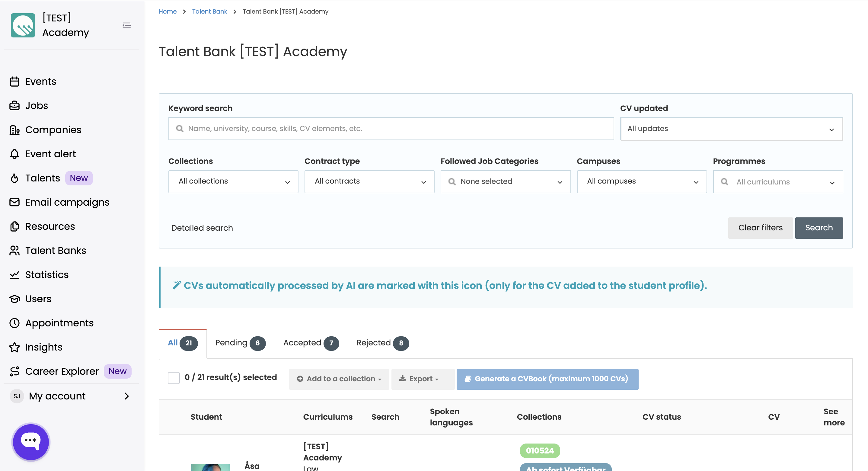Click the Events calendar icon
This screenshot has width=868, height=471.
[14, 82]
